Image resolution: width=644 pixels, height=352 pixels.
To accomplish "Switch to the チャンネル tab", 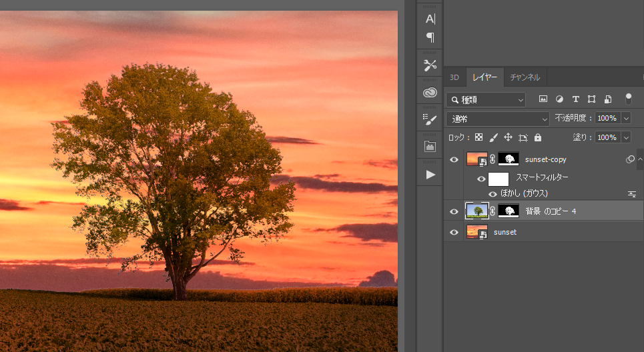I will pyautogui.click(x=525, y=77).
